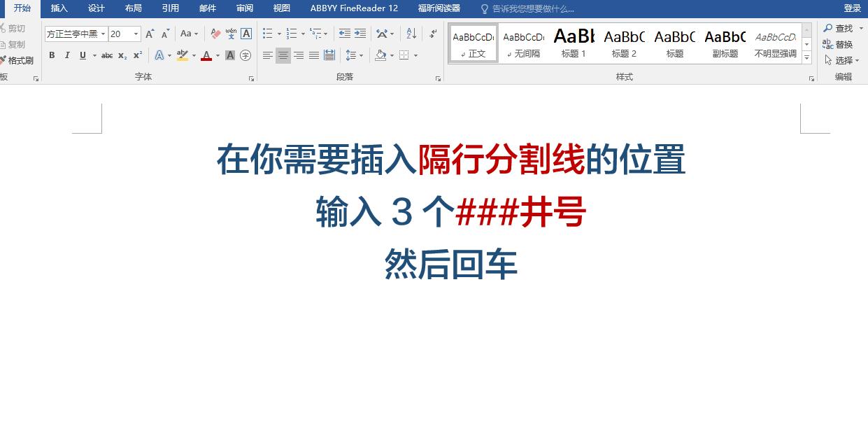Viewport: 868px width, 422px height.
Task: Open the sort (排序) icon
Action: (x=411, y=34)
